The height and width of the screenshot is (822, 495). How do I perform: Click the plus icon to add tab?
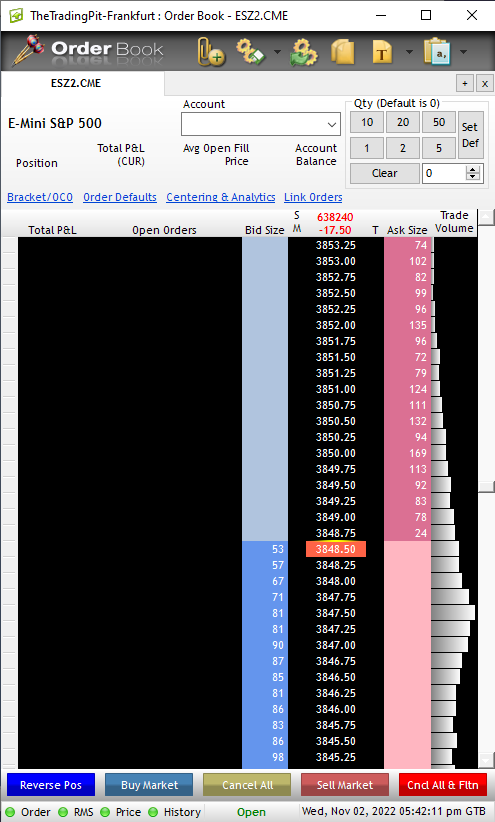465,83
